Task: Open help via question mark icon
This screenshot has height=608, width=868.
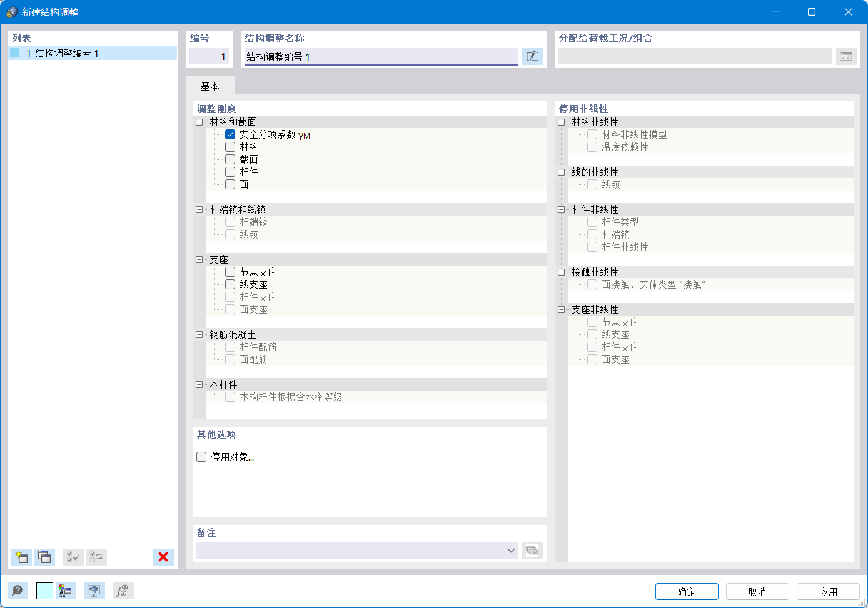Action: pyautogui.click(x=18, y=591)
